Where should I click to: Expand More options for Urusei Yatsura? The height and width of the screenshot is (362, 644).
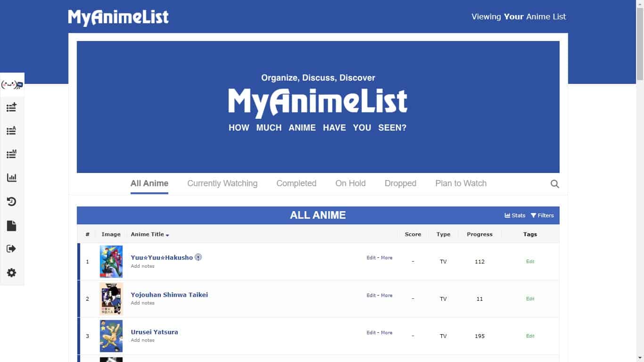click(387, 332)
